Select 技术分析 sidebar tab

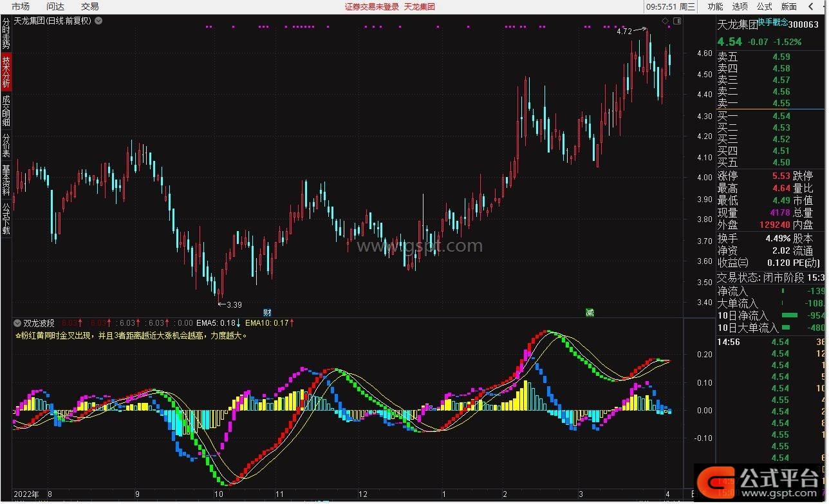tap(6, 72)
